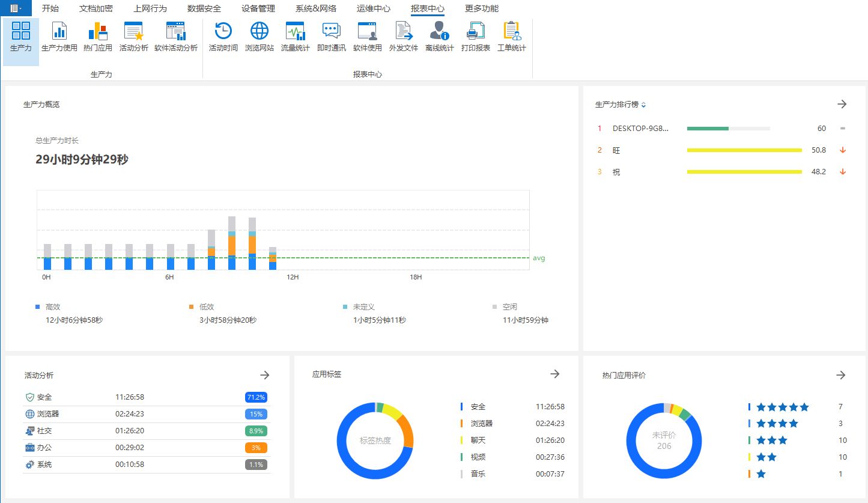Viewport: 868px width, 503px height.
Task: Click the 15% badge for 浏览器
Action: pyautogui.click(x=256, y=414)
